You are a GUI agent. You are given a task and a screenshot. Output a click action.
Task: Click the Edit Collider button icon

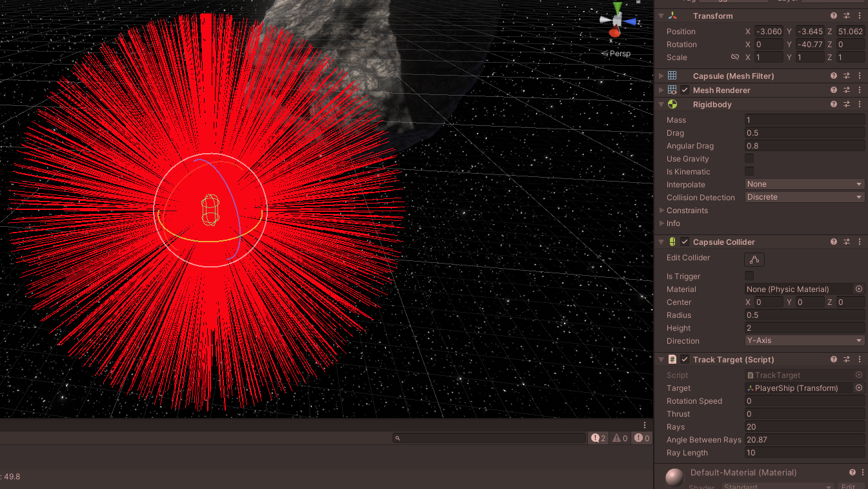click(754, 260)
